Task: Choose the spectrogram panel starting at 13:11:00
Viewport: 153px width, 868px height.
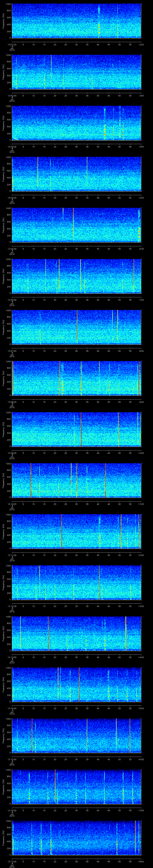Action: [x=77, y=531]
